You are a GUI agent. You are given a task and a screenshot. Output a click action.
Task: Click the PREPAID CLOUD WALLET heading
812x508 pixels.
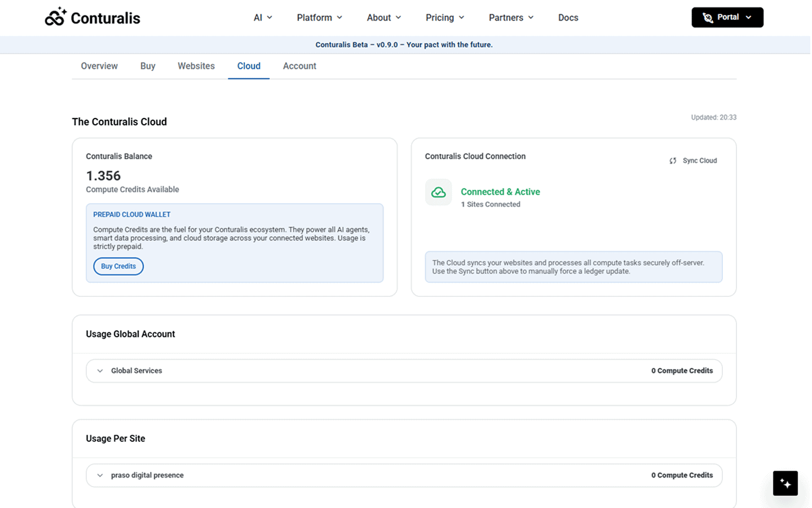[x=132, y=214]
